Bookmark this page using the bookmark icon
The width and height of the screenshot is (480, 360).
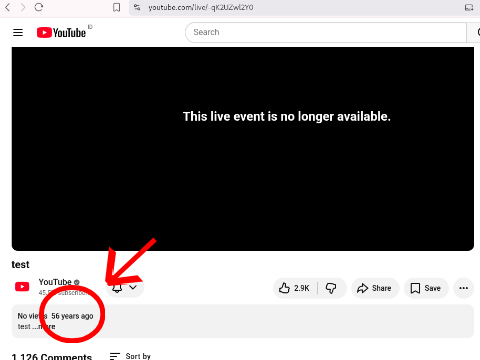[x=116, y=7]
